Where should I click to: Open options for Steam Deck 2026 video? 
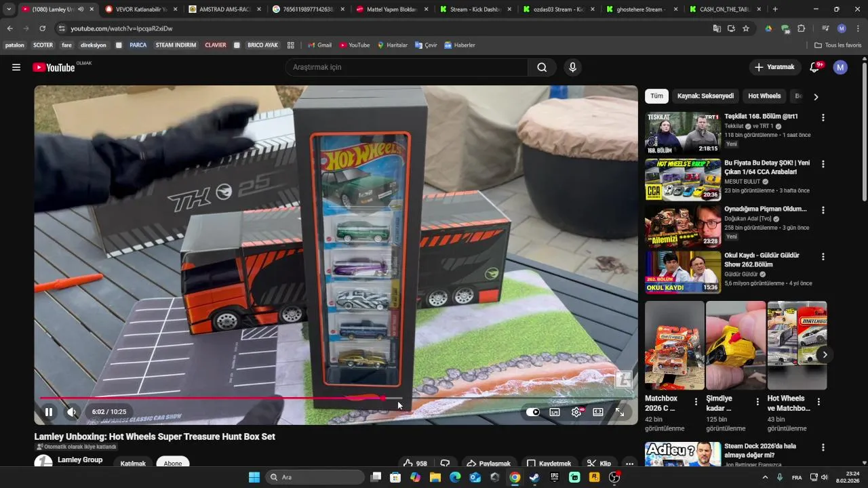tap(823, 447)
